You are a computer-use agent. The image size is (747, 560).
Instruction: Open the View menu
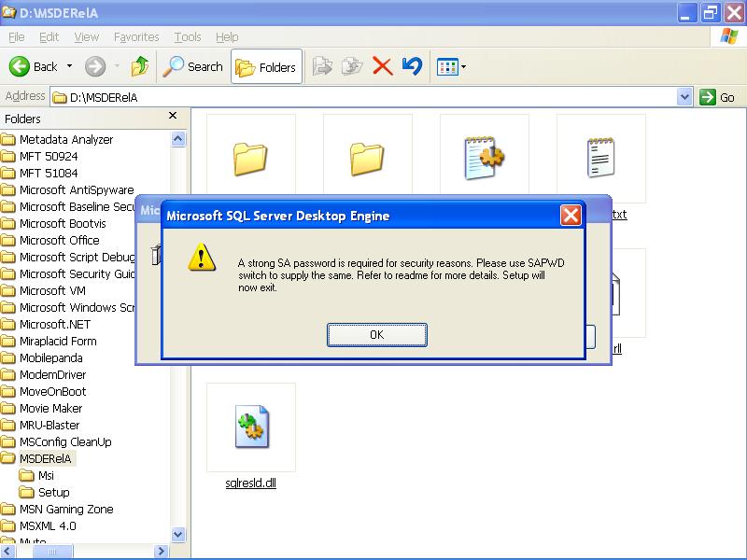tap(87, 37)
